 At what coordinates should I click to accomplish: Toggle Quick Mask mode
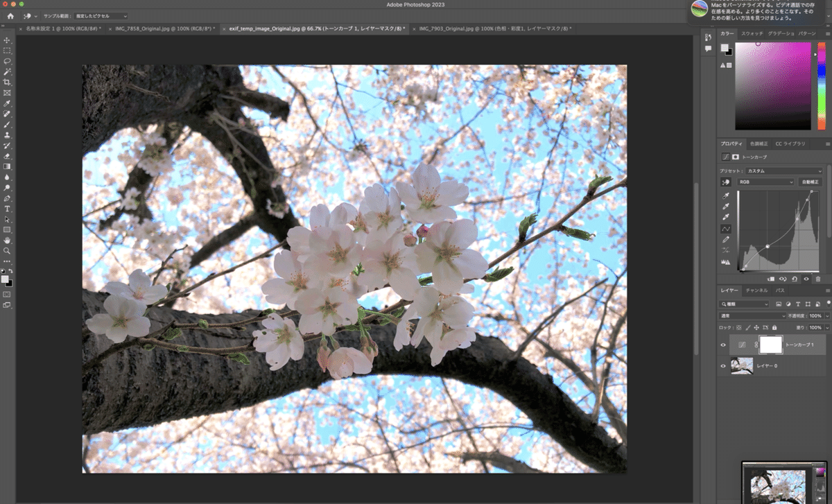click(8, 294)
